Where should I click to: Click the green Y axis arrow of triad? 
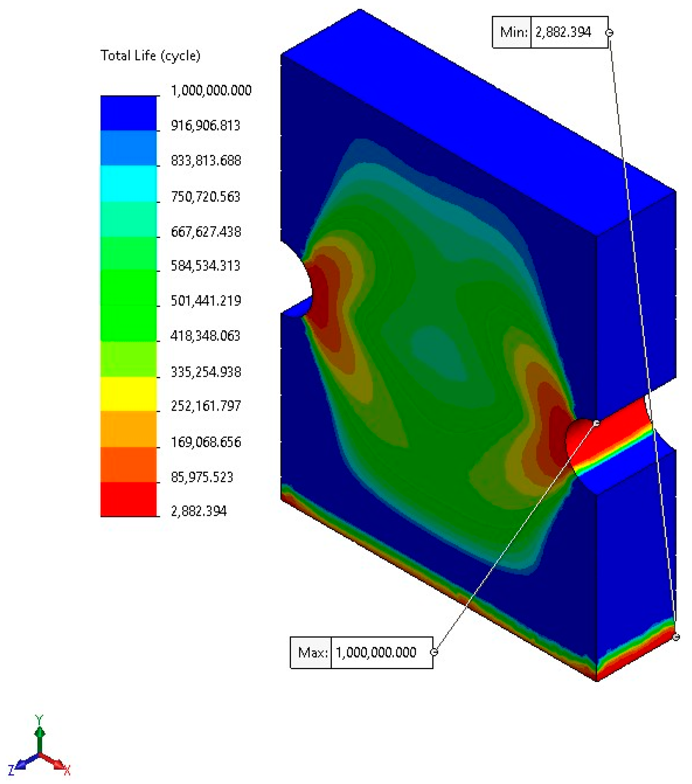tap(39, 732)
